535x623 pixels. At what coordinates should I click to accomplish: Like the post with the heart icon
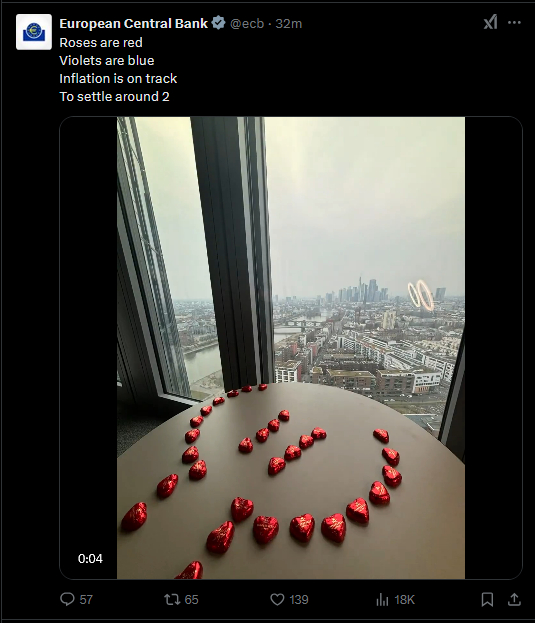[277, 599]
